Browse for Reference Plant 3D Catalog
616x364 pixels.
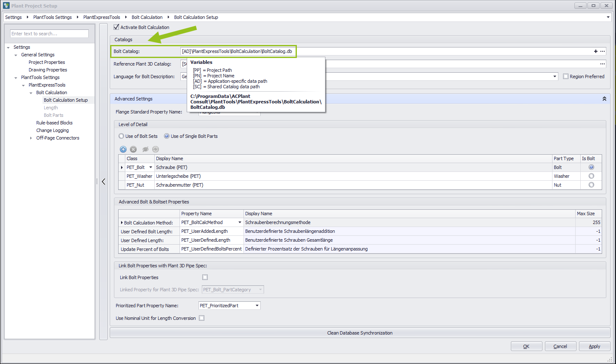pyautogui.click(x=603, y=64)
